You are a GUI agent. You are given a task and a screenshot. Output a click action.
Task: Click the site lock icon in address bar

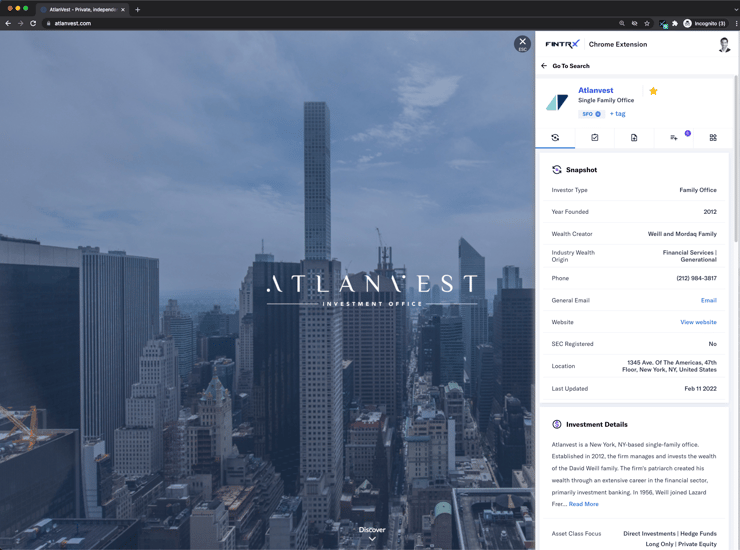pos(48,23)
